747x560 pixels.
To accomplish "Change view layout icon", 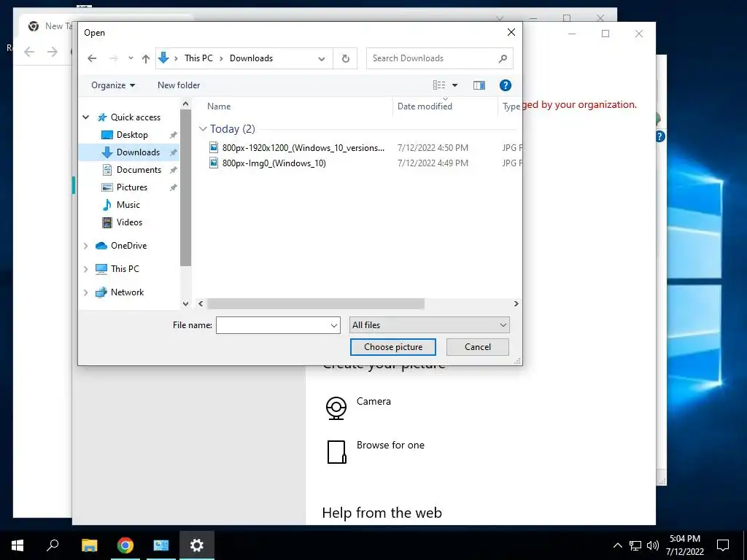I will coord(438,85).
